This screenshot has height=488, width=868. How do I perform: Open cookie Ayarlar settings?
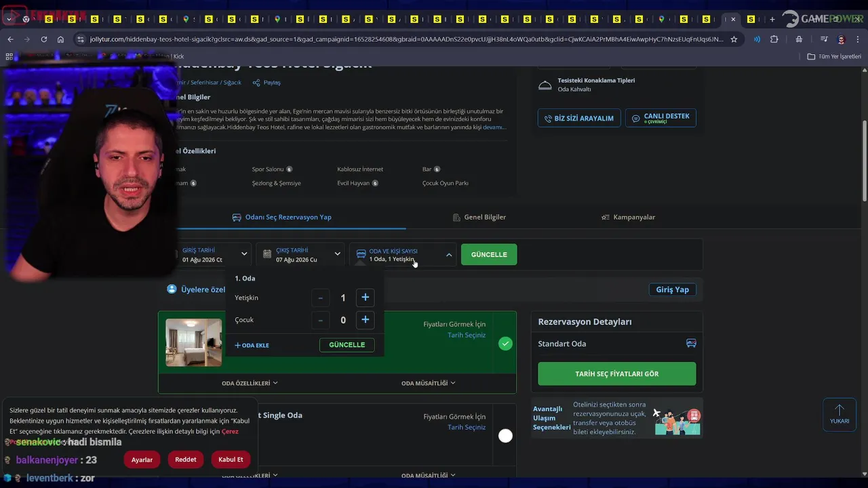point(142,460)
